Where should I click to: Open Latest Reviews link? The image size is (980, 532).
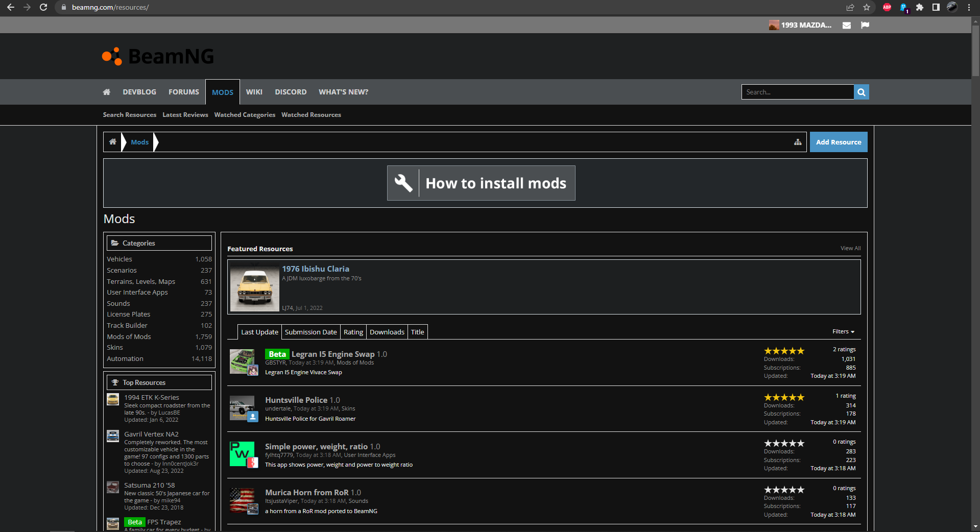[185, 115]
